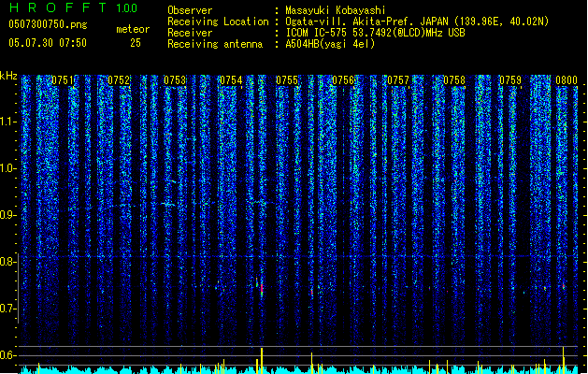This screenshot has width=588, height=374.
Task: Click the 0751 time marker
Action: [x=63, y=80]
